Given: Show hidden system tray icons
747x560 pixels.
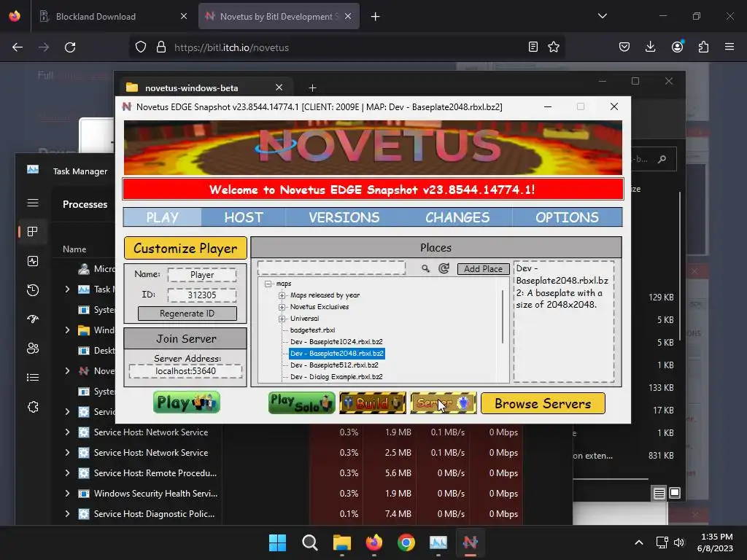Looking at the screenshot, I should [x=639, y=542].
